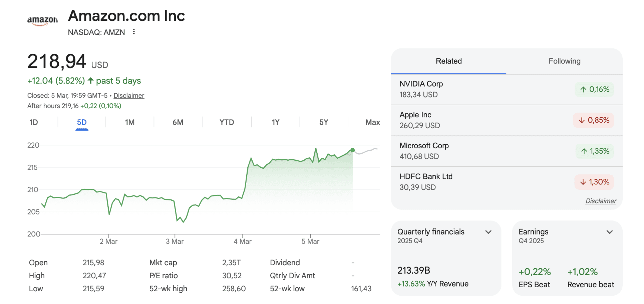Image resolution: width=644 pixels, height=304 pixels.
Task: Open the Microsoft Corp related stock
Action: coord(424,146)
